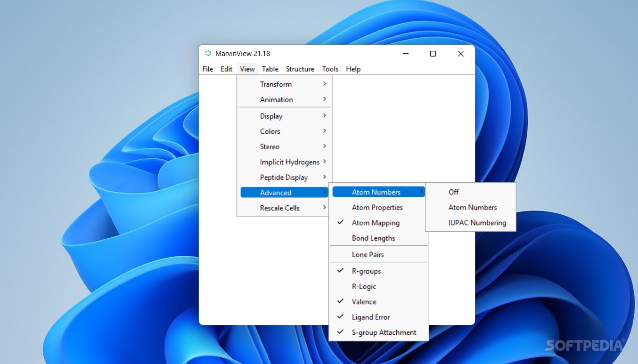Uncheck S-group Attachment option
This screenshot has width=638, height=364.
pos(378,332)
